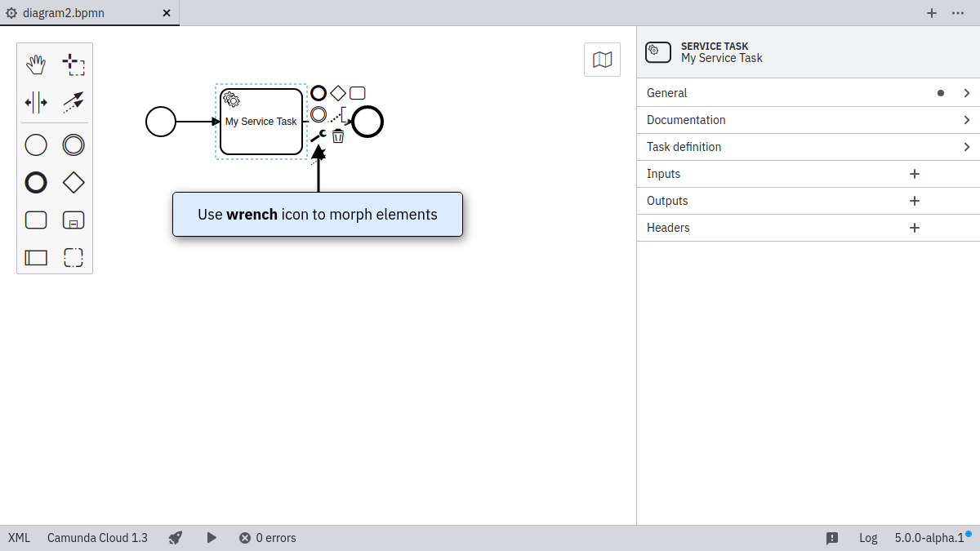Expand the Task definition section
The height and width of the screenshot is (551, 980).
pyautogui.click(x=967, y=147)
